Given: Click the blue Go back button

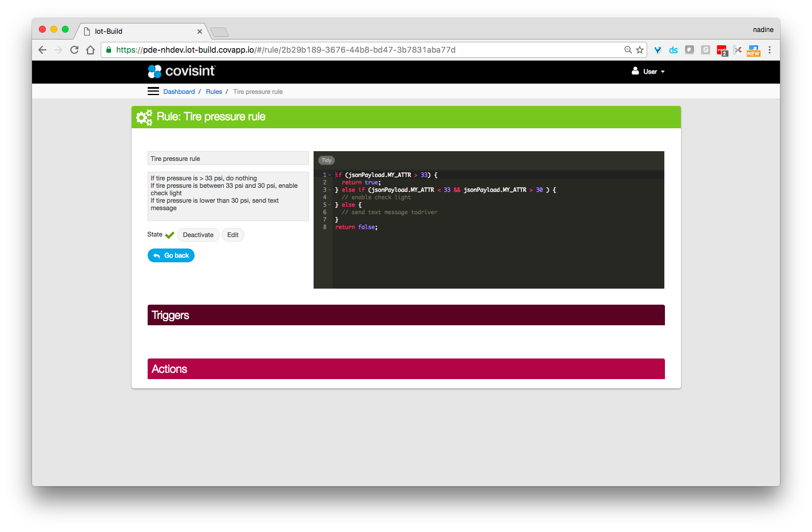Looking at the screenshot, I should click(x=171, y=255).
